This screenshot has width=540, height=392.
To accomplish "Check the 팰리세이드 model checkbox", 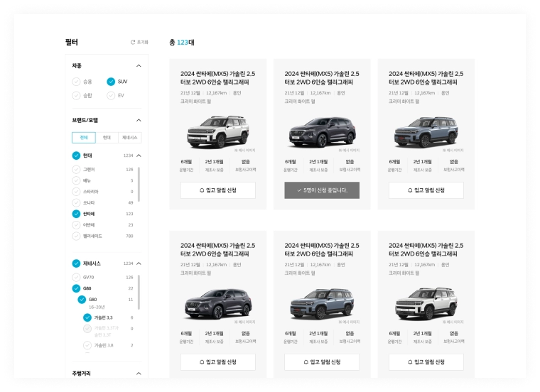I will 76,236.
